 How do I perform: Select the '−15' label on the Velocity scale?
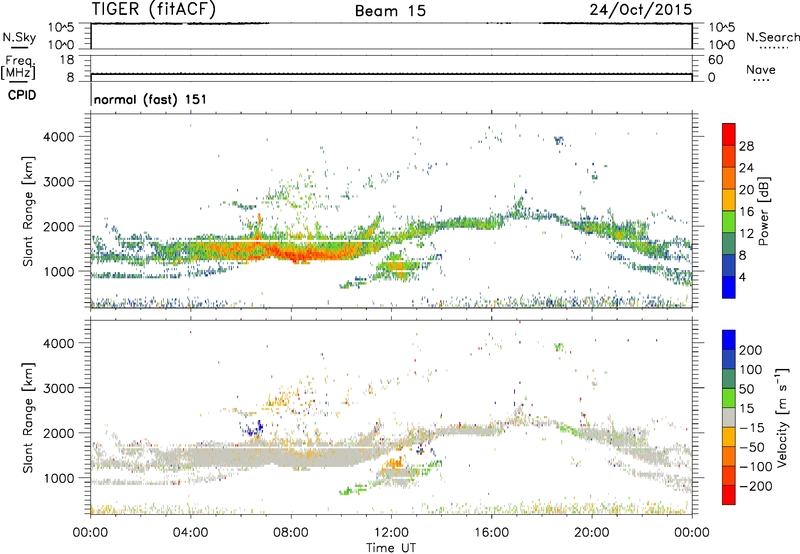pos(752,428)
